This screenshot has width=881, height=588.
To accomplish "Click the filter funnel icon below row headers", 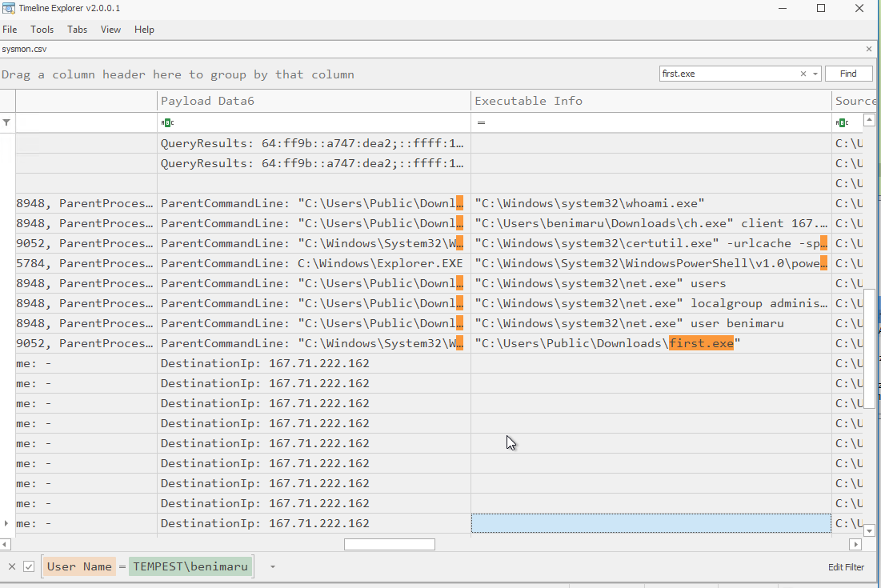I will pyautogui.click(x=6, y=122).
